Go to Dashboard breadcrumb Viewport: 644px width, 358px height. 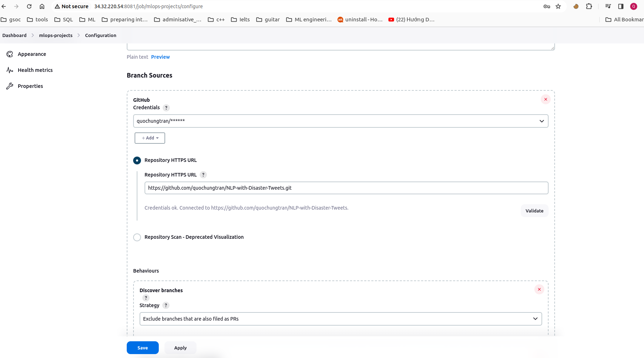pyautogui.click(x=15, y=35)
